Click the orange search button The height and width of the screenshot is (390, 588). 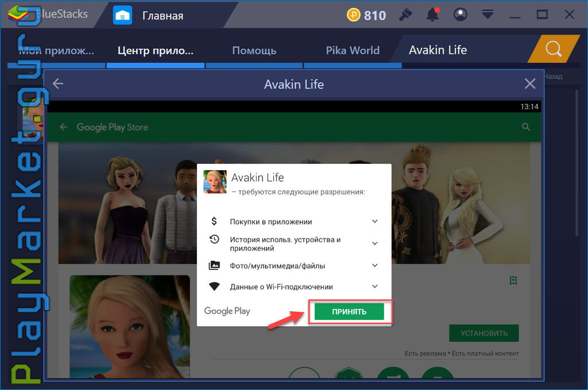click(x=554, y=49)
